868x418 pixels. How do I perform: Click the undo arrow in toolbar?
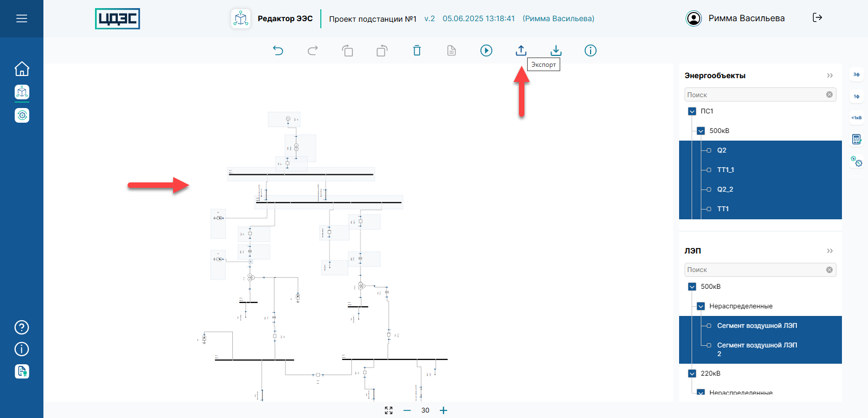(x=278, y=50)
